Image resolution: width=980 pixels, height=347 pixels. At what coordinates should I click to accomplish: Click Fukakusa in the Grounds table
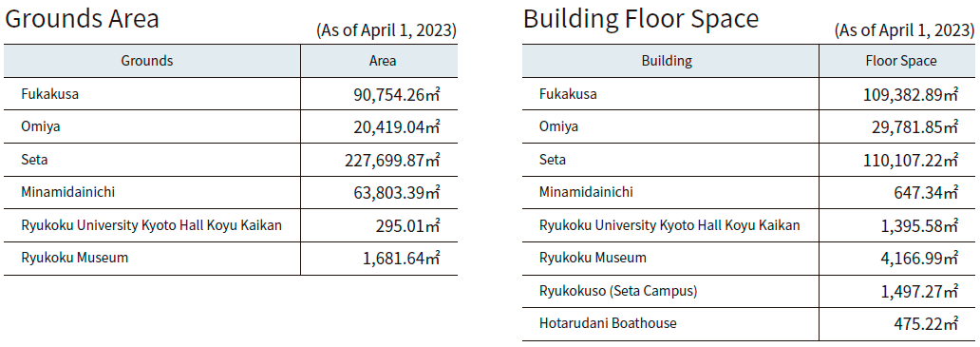click(49, 94)
